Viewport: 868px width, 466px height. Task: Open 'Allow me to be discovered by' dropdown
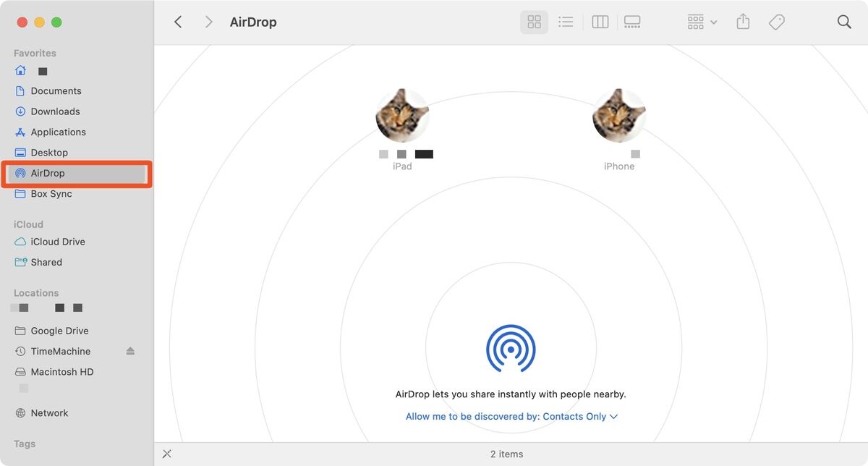point(512,417)
